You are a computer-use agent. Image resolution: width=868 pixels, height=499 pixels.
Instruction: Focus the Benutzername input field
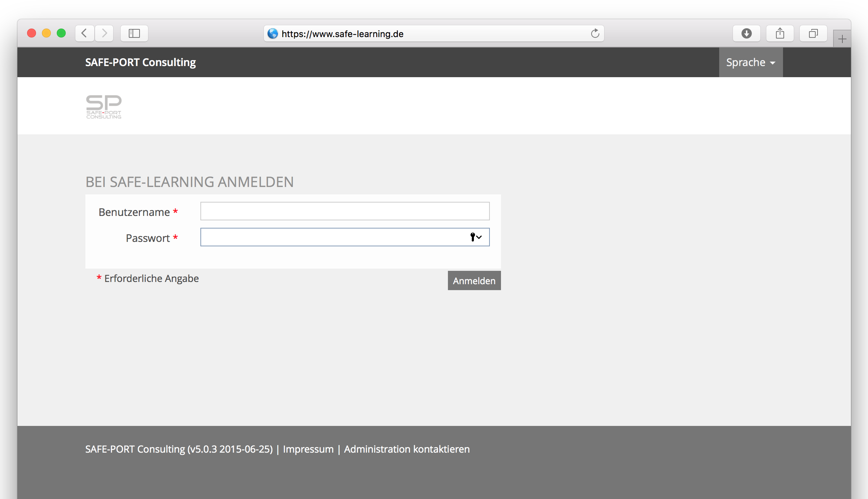pyautogui.click(x=345, y=211)
